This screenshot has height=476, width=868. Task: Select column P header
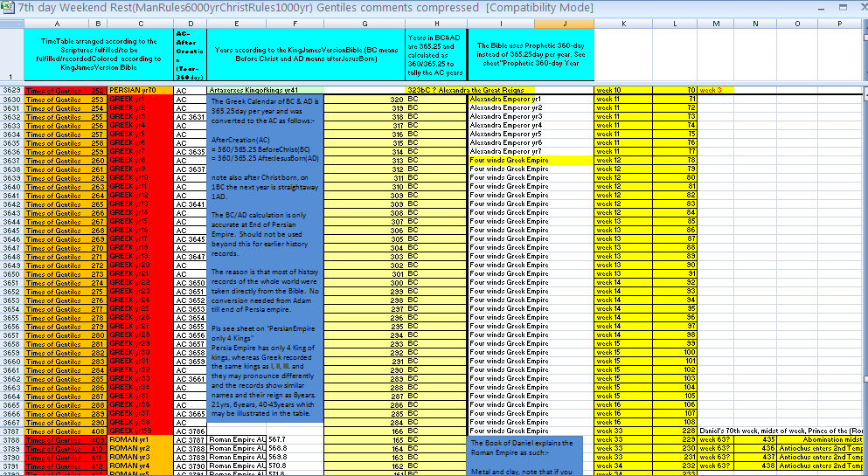pos(839,24)
